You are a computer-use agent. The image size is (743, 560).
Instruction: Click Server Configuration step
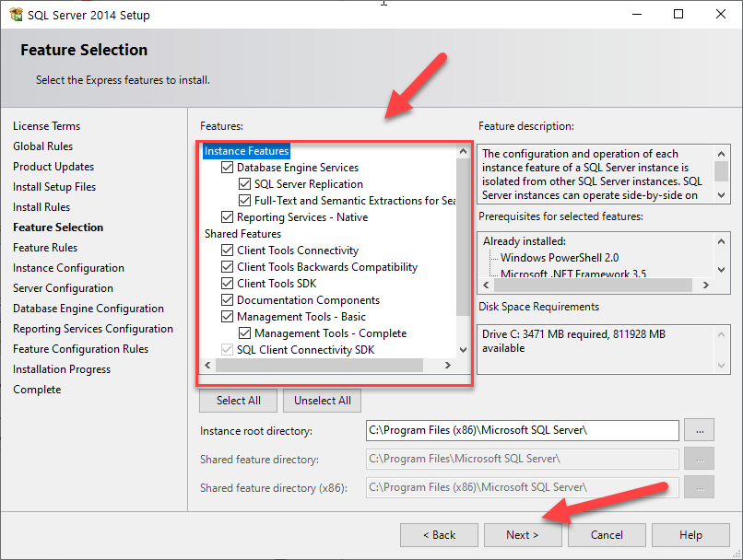point(63,288)
